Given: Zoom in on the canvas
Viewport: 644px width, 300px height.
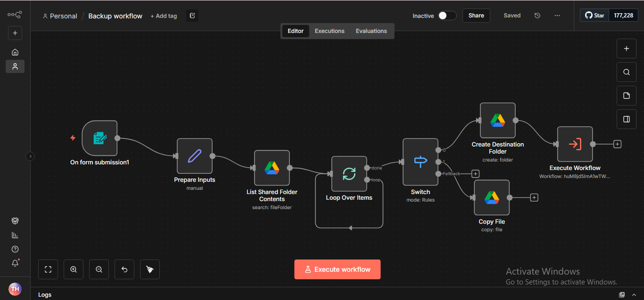Looking at the screenshot, I should (x=74, y=269).
